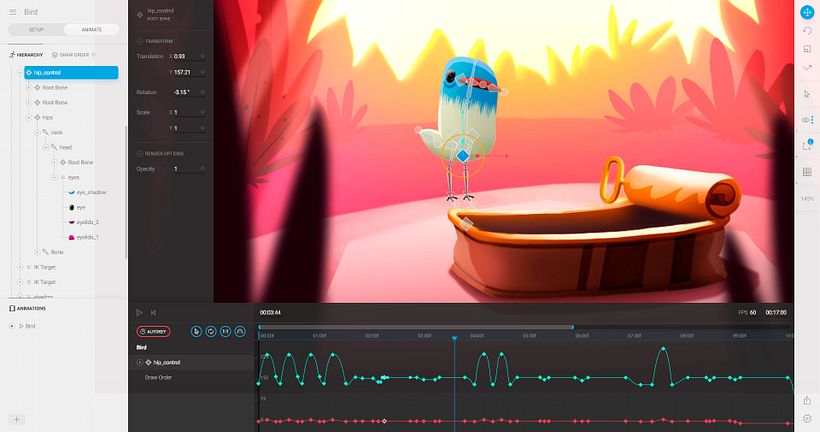Click the loop playback timeline icon
The image size is (820, 432).
(x=210, y=331)
